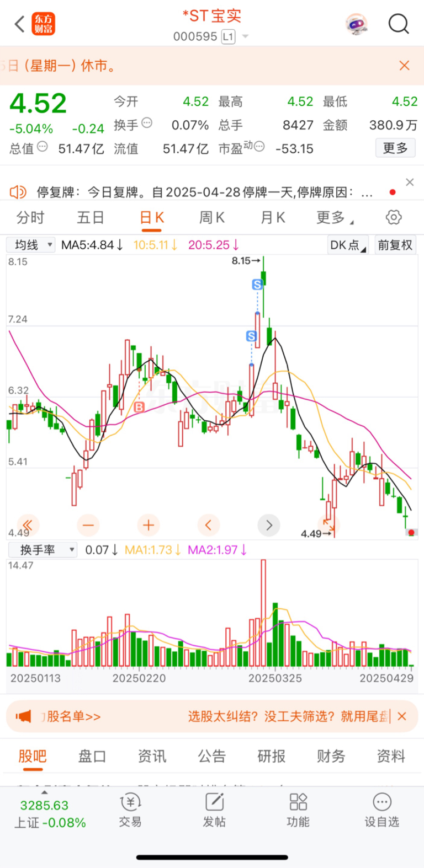
Task: Expand the 更多 chart period menu
Action: click(335, 217)
